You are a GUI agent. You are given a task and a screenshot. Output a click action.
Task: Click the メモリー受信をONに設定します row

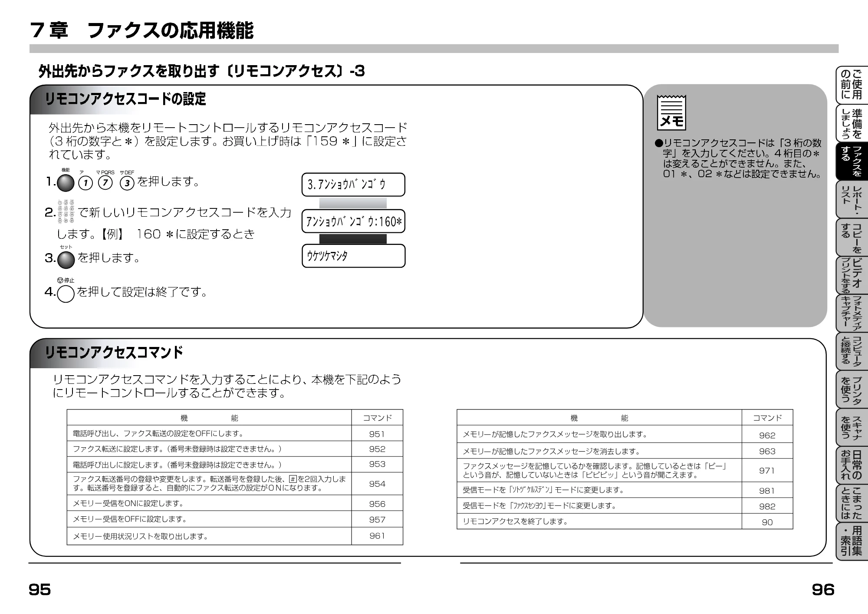235,503
